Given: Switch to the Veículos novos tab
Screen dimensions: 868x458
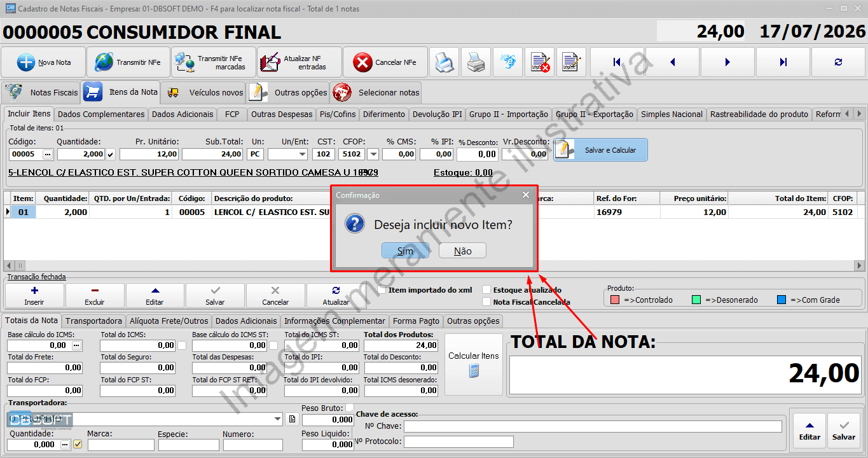Looking at the screenshot, I should (203, 92).
